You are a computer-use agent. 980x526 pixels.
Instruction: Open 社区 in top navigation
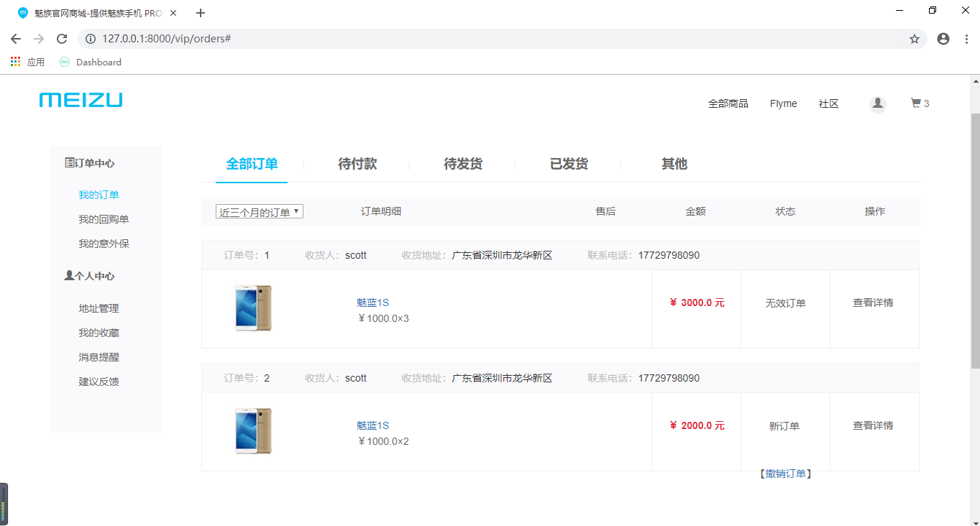coord(829,103)
